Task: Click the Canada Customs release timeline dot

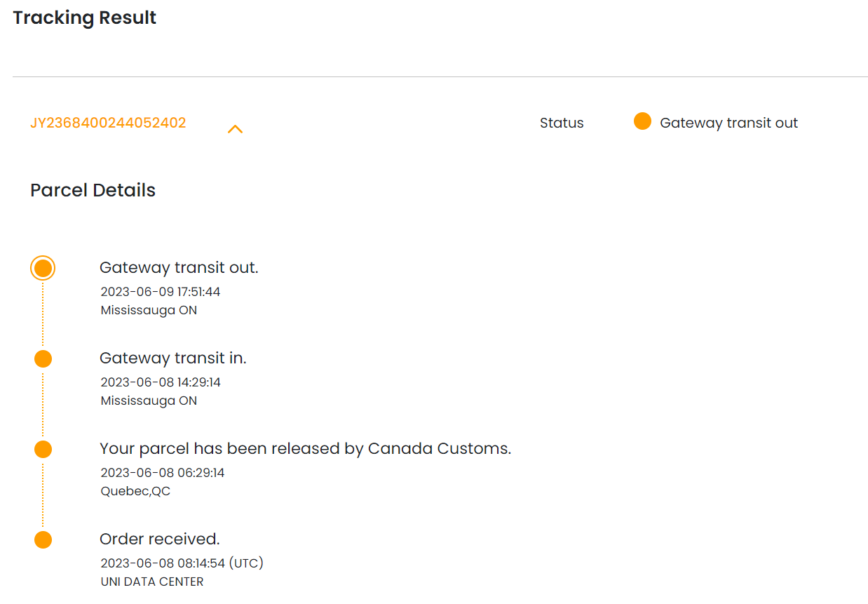Action: (43, 450)
